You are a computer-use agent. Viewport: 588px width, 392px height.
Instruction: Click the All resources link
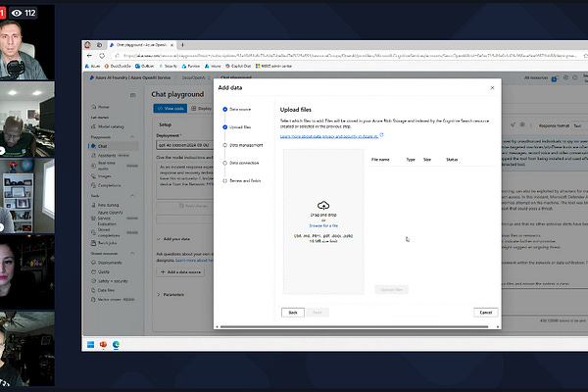(536, 77)
